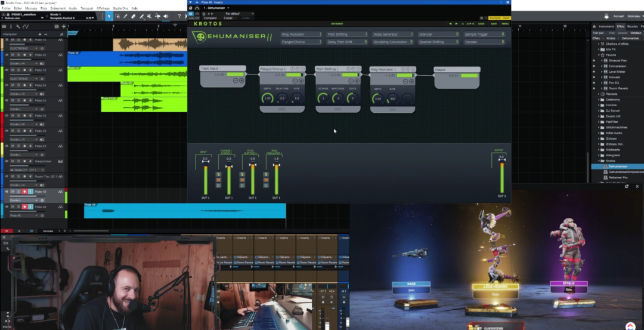This screenshot has height=330, width=644.
Task: Switch to the Instruments browser tab
Action: (606, 27)
